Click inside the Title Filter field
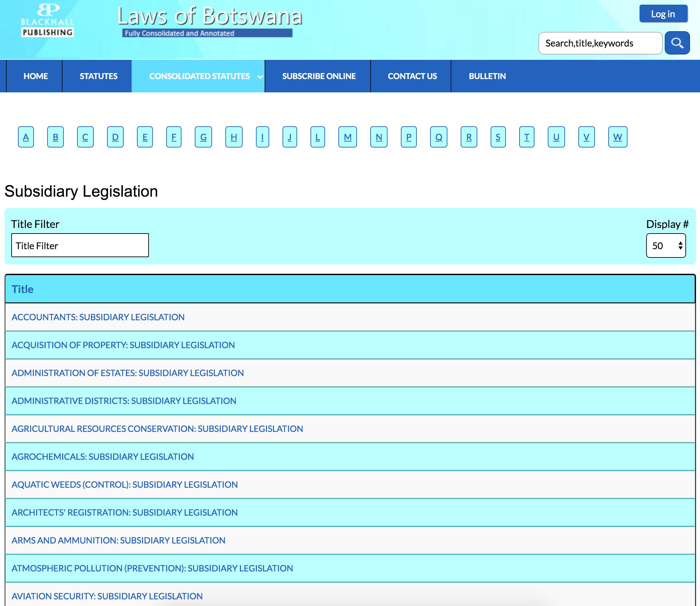Screen dimensions: 700x606 click(80, 245)
